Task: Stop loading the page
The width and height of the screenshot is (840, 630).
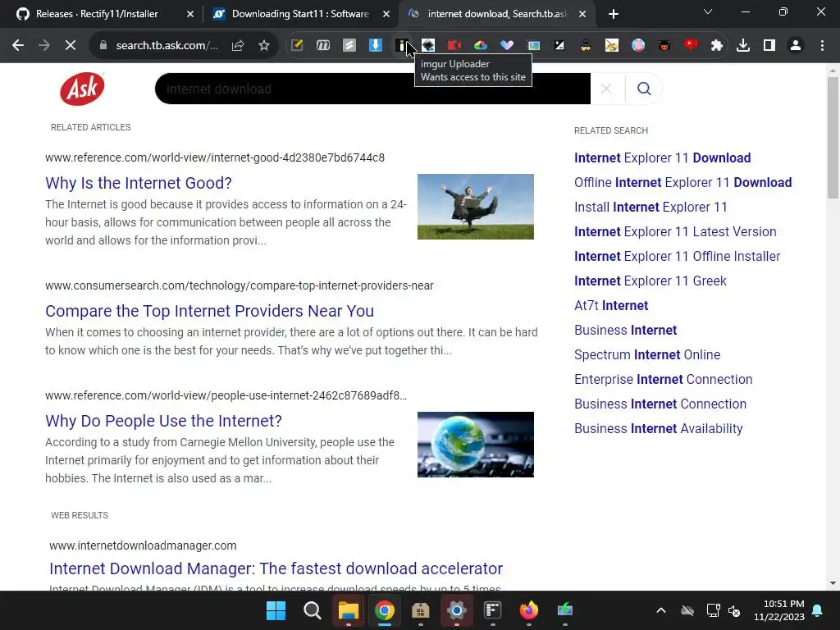Action: click(71, 46)
